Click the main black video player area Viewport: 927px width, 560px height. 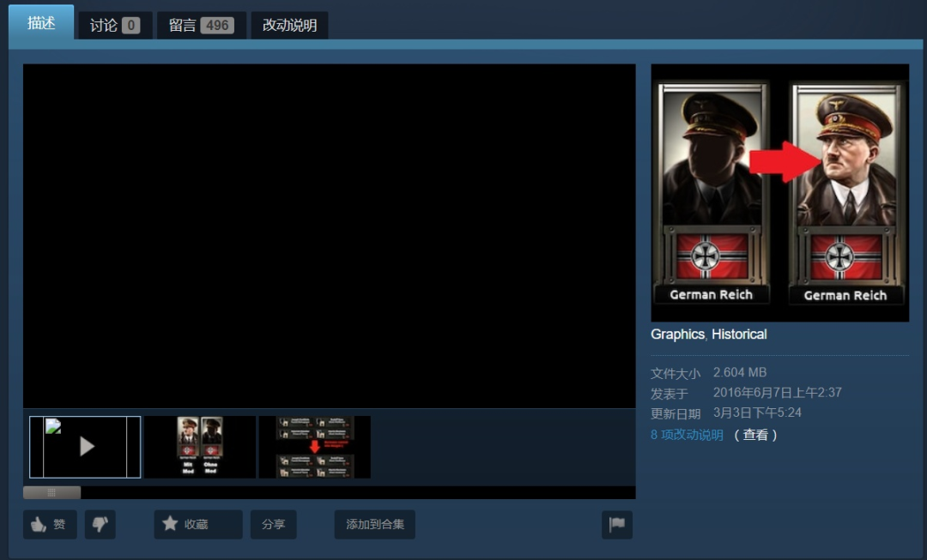330,236
